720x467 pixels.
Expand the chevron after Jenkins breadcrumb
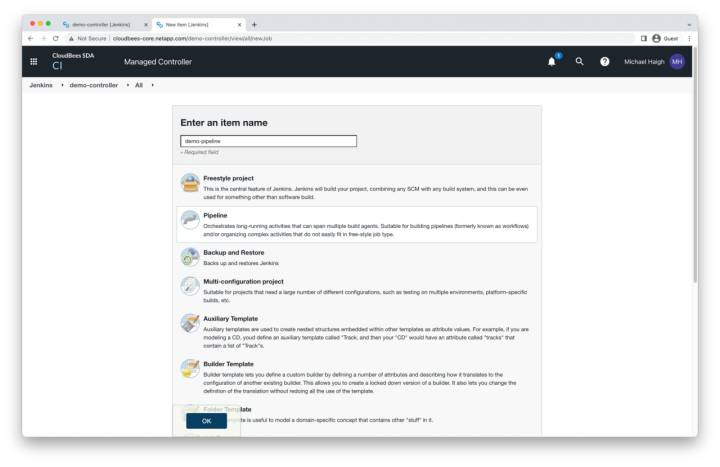tap(61, 85)
